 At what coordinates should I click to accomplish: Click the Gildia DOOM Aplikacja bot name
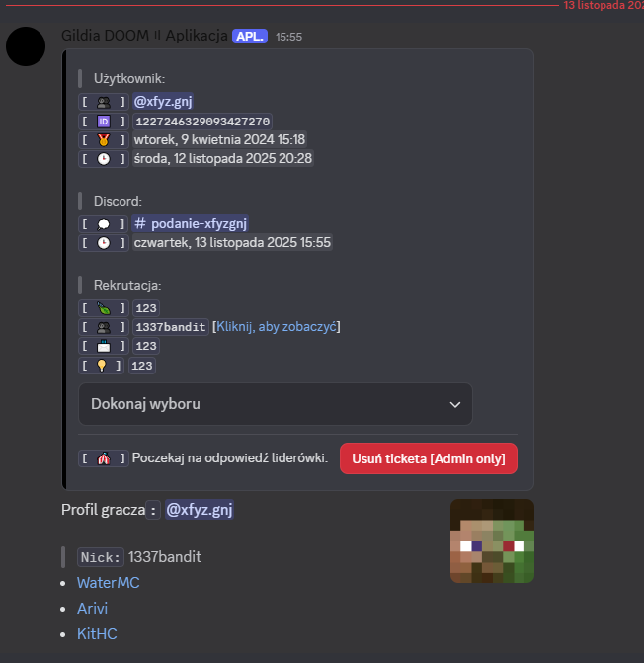point(144,36)
